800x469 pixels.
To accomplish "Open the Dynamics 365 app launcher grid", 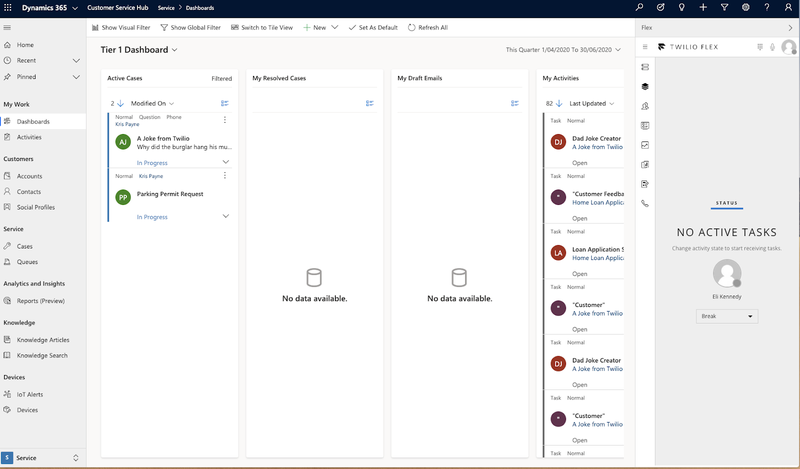I will [x=9, y=7].
